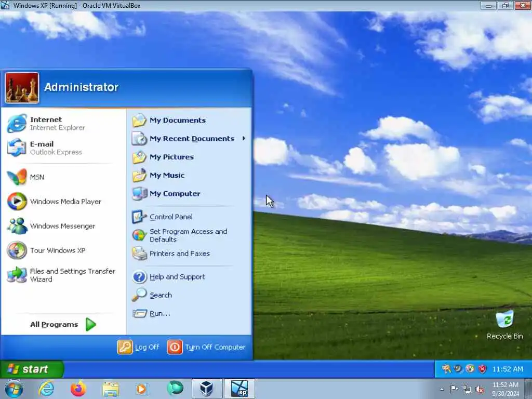Screen dimensions: 532x399
Task: Open host taskbar file explorer folder
Action: (x=111, y=389)
